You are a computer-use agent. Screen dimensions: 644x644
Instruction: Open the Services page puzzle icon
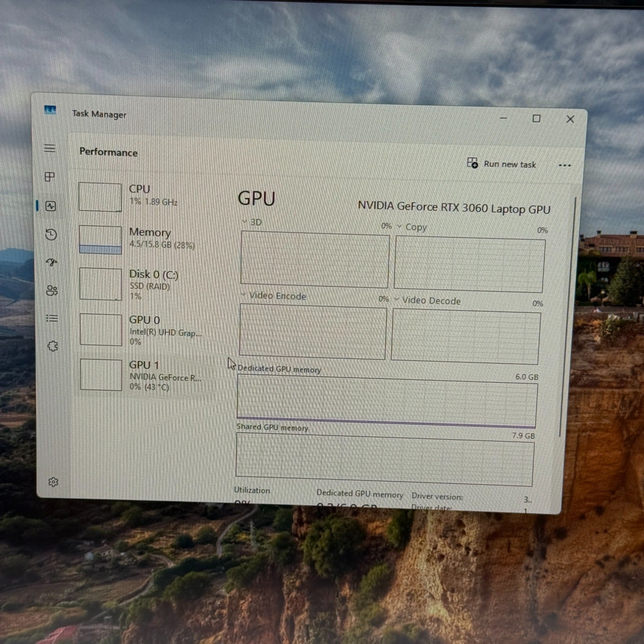(x=53, y=346)
